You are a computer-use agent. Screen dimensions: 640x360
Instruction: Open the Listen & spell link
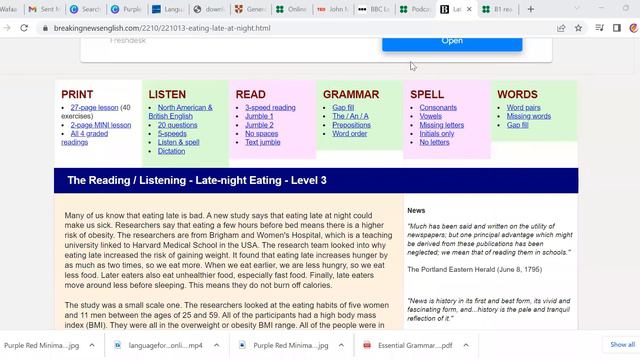[178, 142]
